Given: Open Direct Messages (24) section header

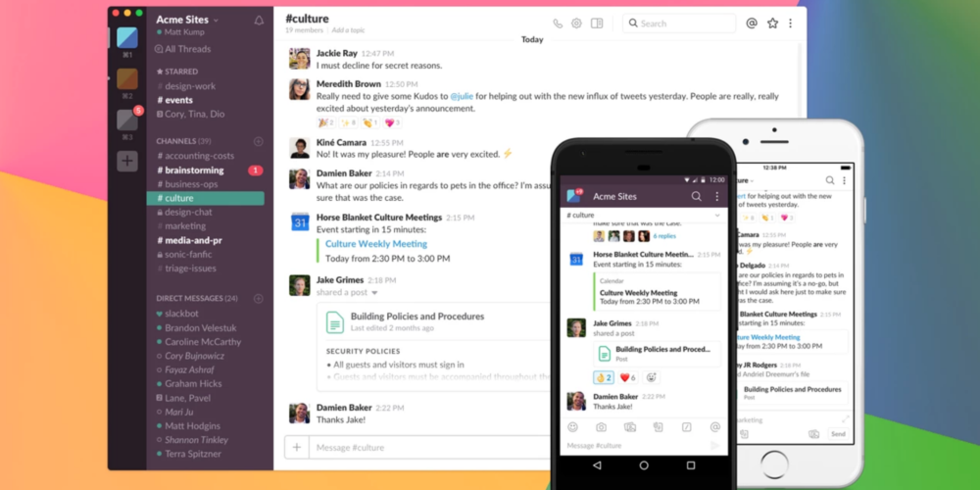Looking at the screenshot, I should [197, 298].
